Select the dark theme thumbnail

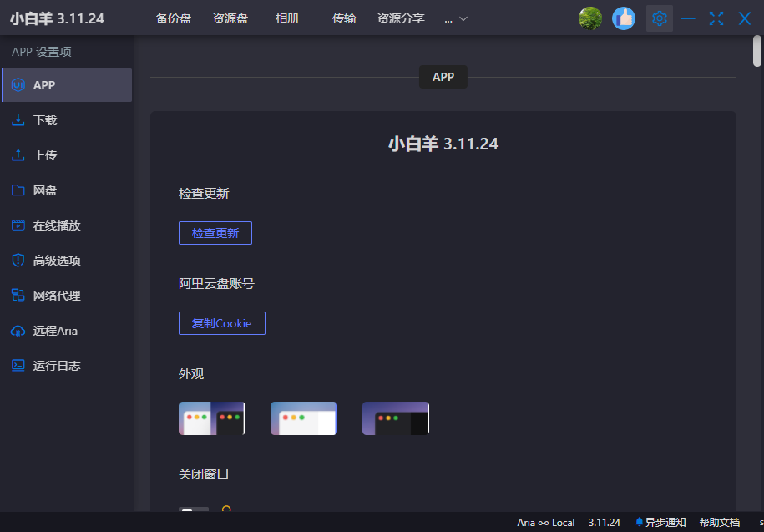396,418
